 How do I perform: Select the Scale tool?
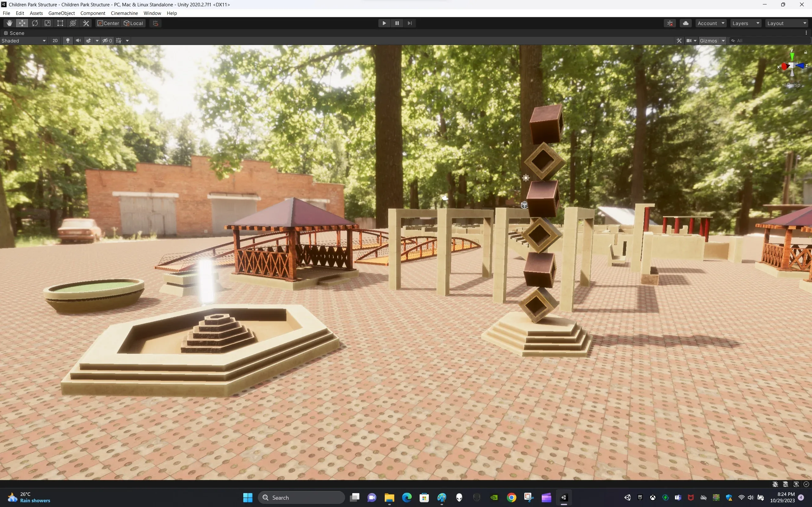pos(47,23)
